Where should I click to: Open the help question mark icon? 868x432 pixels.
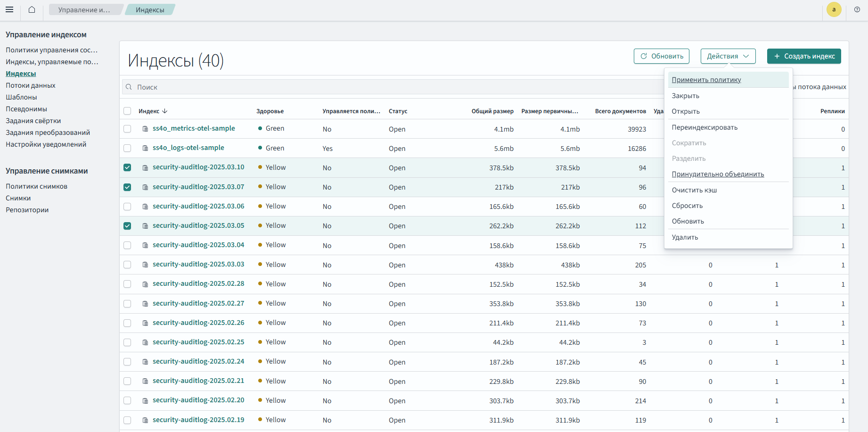click(857, 9)
